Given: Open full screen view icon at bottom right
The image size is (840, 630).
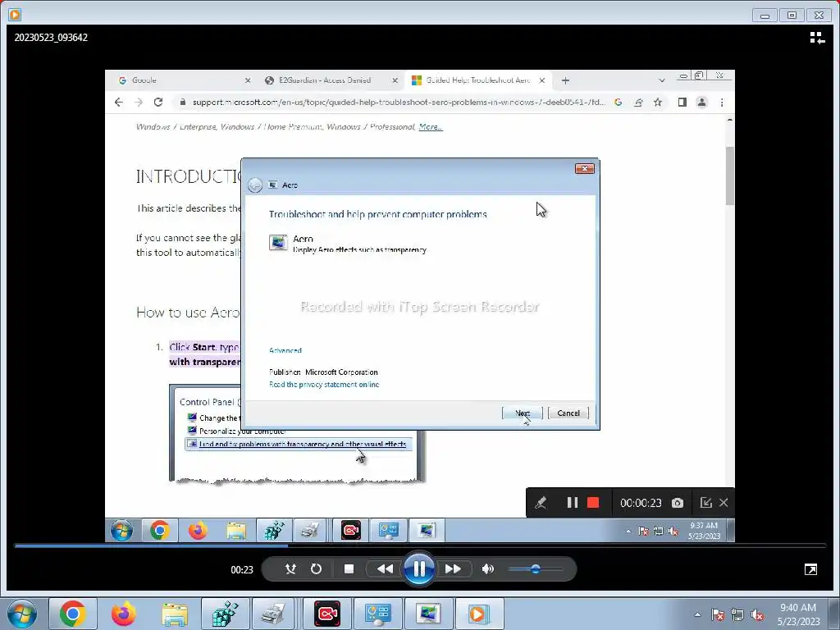Looking at the screenshot, I should pyautogui.click(x=810, y=569).
